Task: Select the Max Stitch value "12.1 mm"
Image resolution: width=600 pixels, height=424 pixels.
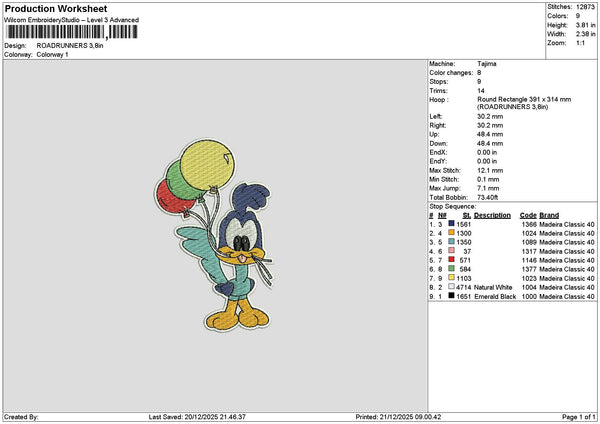Action: [490, 171]
